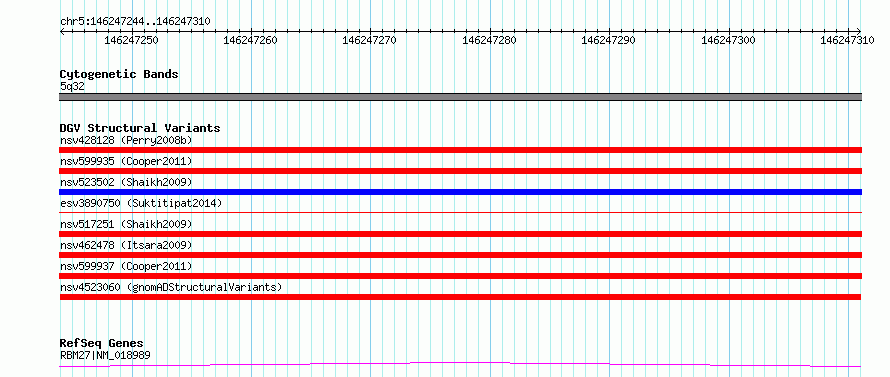Click ruler position 146247270
The image size is (890, 377).
click(x=370, y=40)
